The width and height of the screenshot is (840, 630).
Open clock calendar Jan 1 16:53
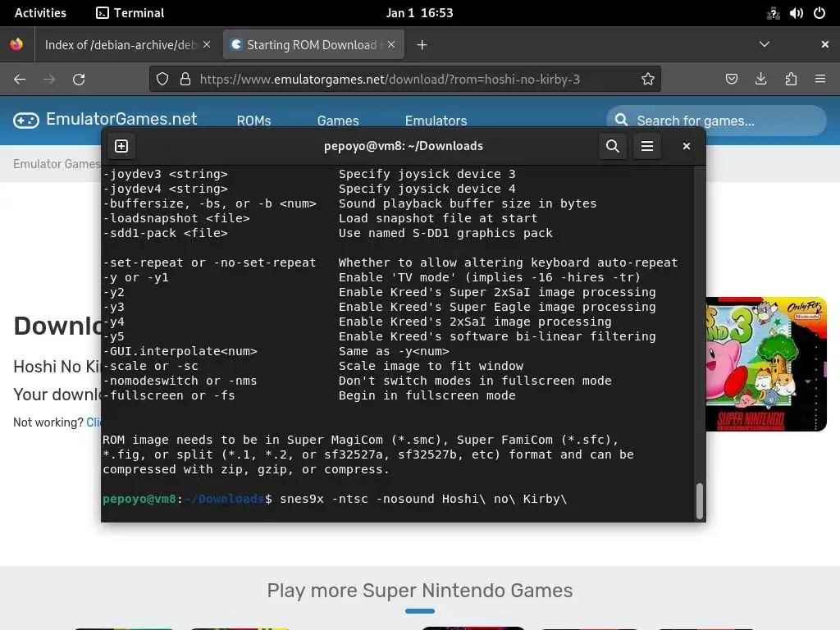pos(420,13)
